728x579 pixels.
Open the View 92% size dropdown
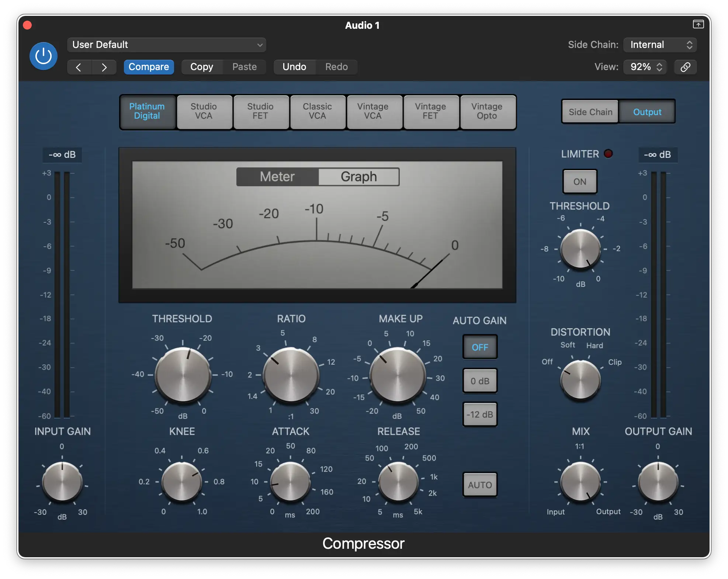coord(645,67)
